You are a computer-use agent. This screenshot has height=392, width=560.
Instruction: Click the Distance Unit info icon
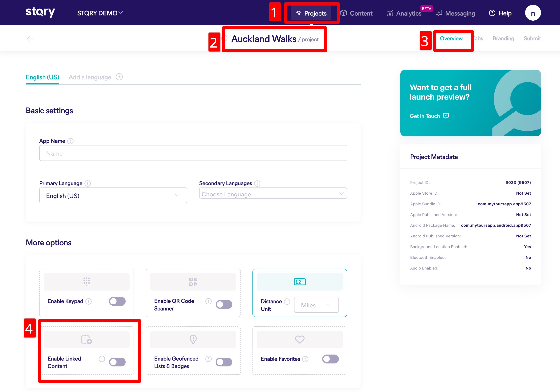click(x=287, y=302)
